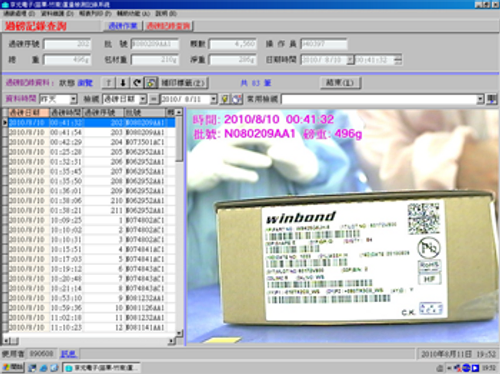Expand the data time period dropdown
This screenshot has height=374, width=500.
point(73,99)
